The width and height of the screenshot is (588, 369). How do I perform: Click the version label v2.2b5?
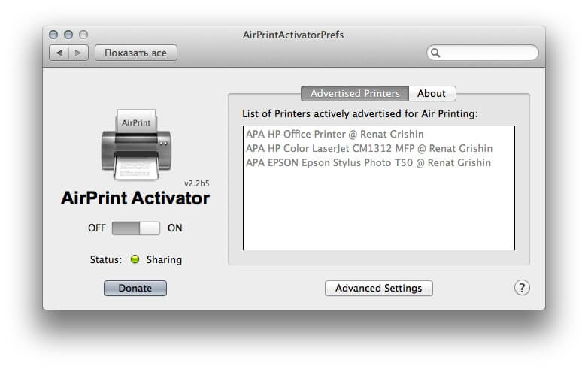[196, 183]
